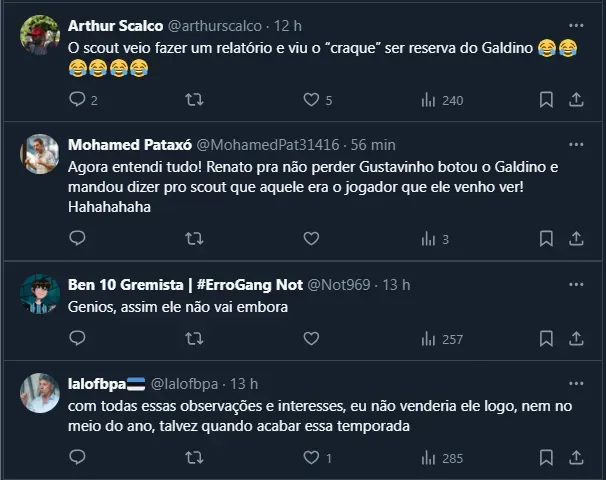This screenshot has width=606, height=480.
Task: Like Arthur Scalco's tweet about Galdino
Action: click(311, 100)
